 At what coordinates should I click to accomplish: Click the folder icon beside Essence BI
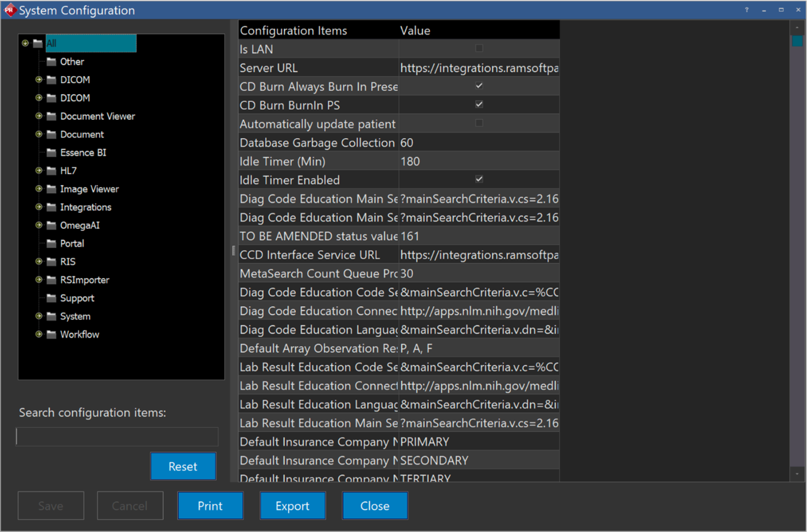point(50,152)
